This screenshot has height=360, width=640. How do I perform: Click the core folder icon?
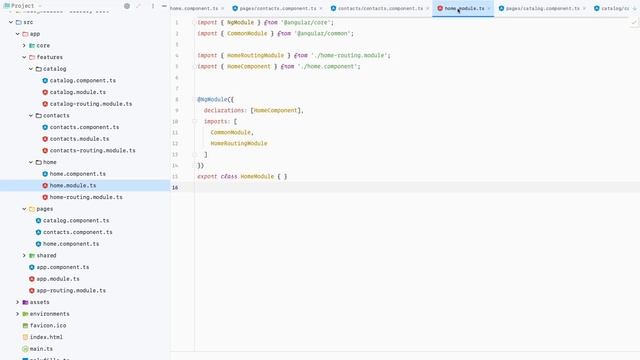[x=31, y=46]
